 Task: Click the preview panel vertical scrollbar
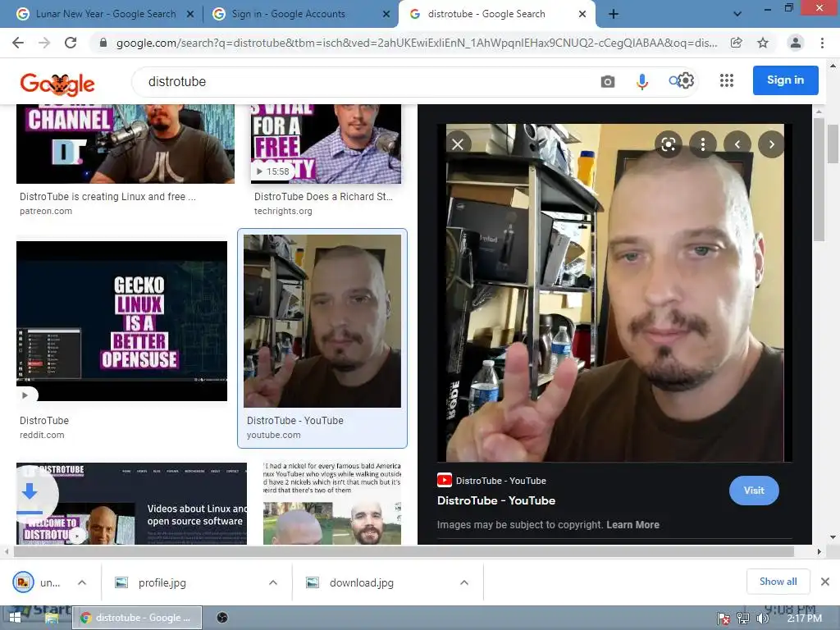819,180
